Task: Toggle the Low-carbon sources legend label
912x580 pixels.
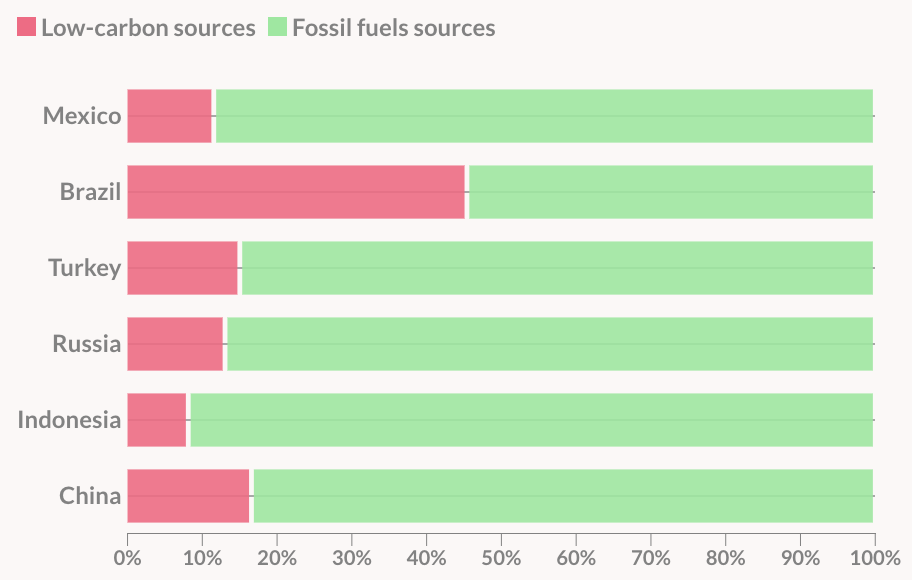Action: click(148, 28)
